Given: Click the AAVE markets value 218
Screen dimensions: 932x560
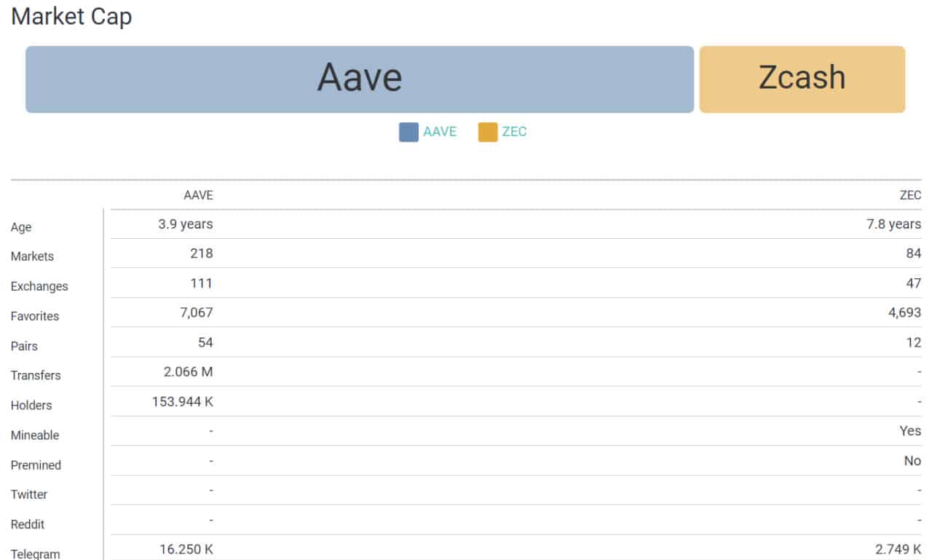Looking at the screenshot, I should (x=202, y=253).
